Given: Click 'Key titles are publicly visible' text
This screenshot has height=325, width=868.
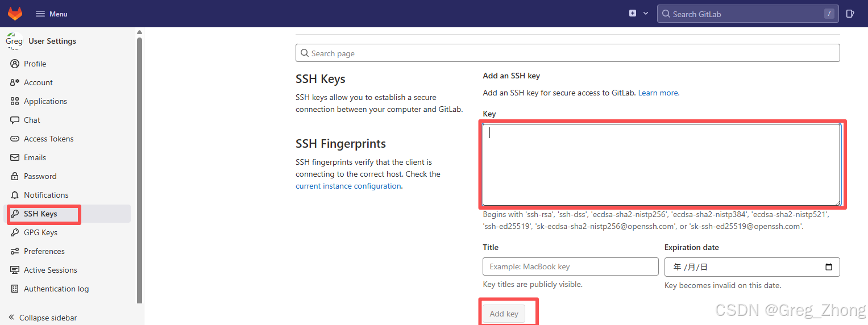Looking at the screenshot, I should point(533,284).
